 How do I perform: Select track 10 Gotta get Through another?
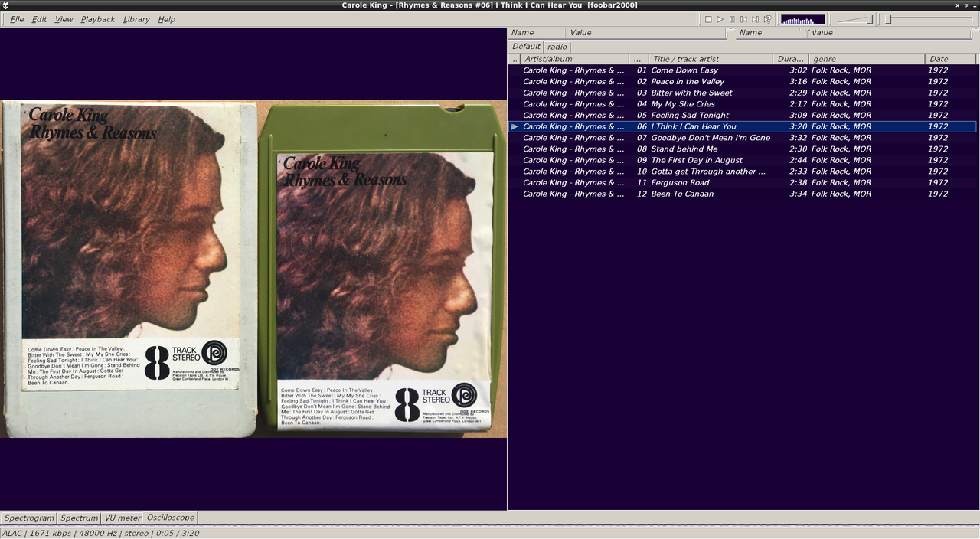coord(743,171)
